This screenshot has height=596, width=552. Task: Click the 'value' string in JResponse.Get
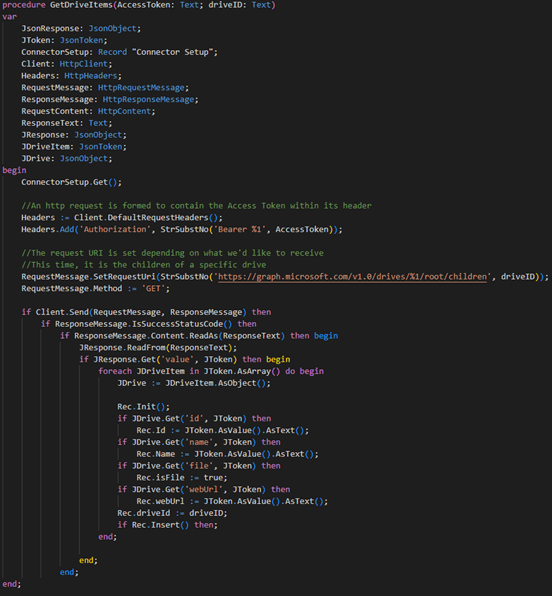click(x=177, y=359)
